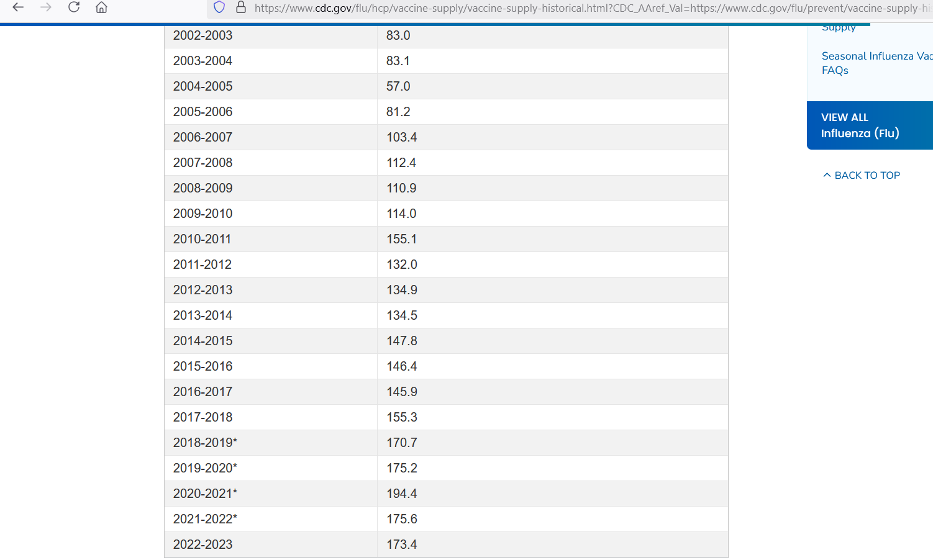Select the value 134.5
The width and height of the screenshot is (933, 560).
[x=402, y=315]
